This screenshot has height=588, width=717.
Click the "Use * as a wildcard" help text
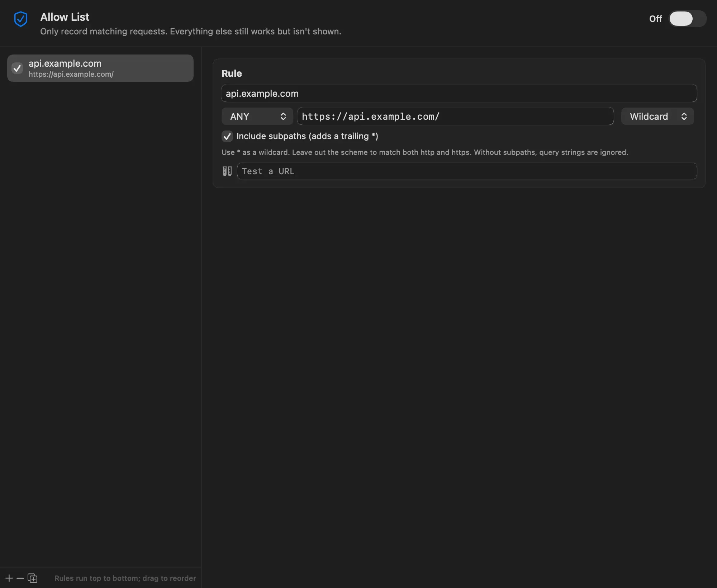tap(425, 152)
